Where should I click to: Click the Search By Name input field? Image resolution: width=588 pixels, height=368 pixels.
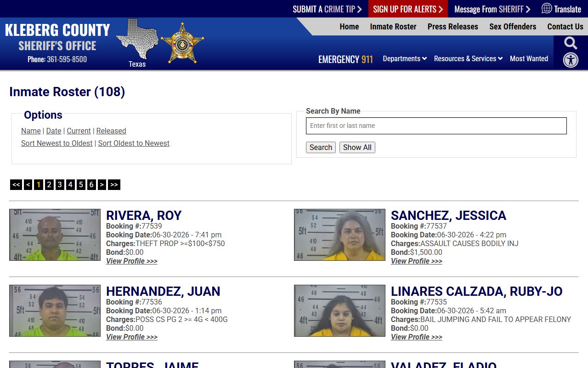click(436, 126)
